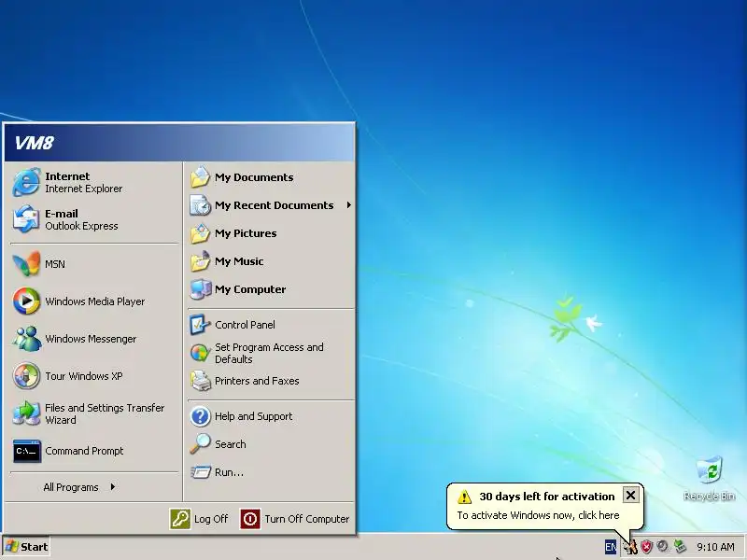The image size is (747, 560).
Task: Click the gray round tray icon
Action: [662, 546]
